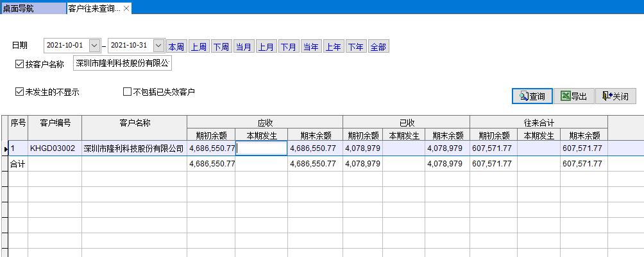644x257 pixels.
Task: Select the KHGD03002 customer code cell
Action: (54, 148)
